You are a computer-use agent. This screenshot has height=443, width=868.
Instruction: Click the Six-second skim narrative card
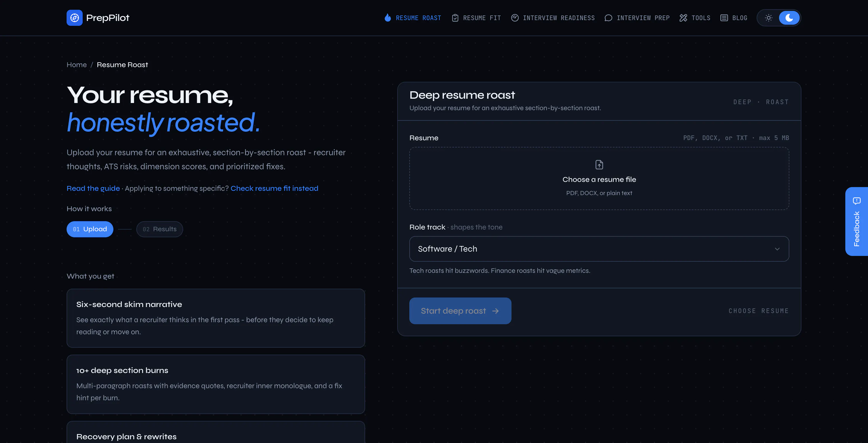216,318
